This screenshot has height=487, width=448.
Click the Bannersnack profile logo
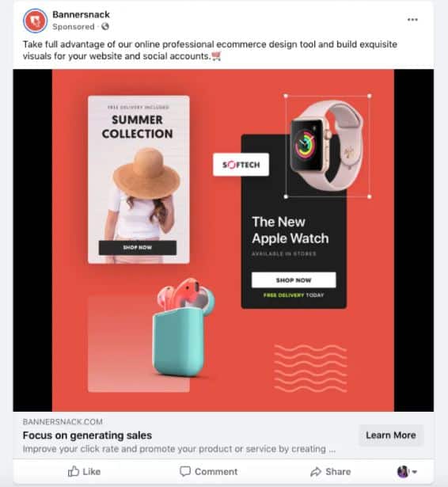click(x=35, y=21)
